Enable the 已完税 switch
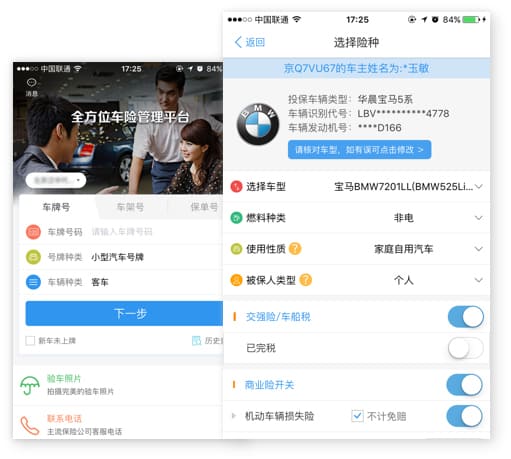The width and height of the screenshot is (511, 459). click(x=466, y=348)
